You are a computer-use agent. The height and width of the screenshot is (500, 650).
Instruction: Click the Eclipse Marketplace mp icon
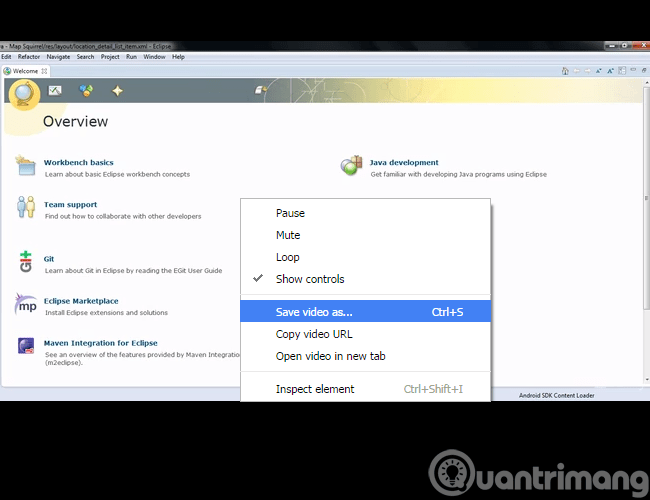click(x=26, y=304)
